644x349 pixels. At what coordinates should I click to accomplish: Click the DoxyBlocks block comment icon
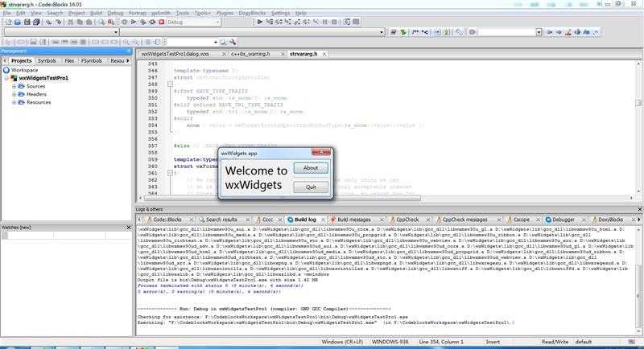pyautogui.click(x=415, y=32)
